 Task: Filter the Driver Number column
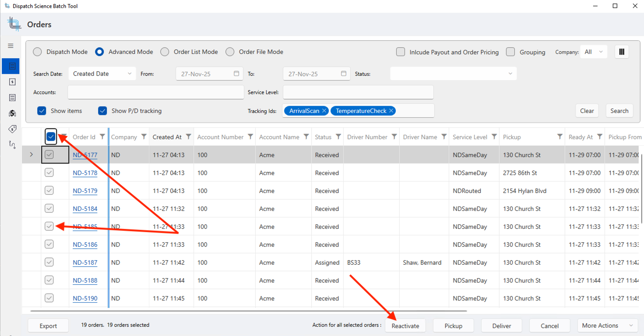pyautogui.click(x=394, y=137)
